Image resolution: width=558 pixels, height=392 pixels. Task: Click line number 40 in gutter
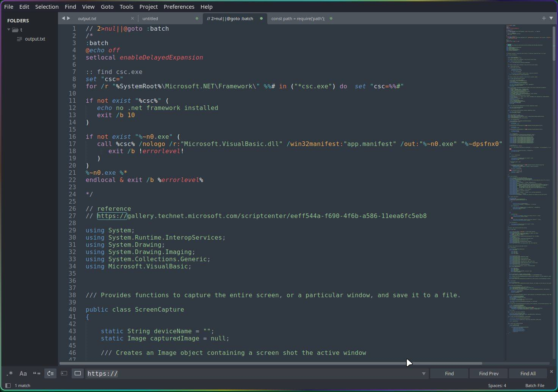(72, 309)
